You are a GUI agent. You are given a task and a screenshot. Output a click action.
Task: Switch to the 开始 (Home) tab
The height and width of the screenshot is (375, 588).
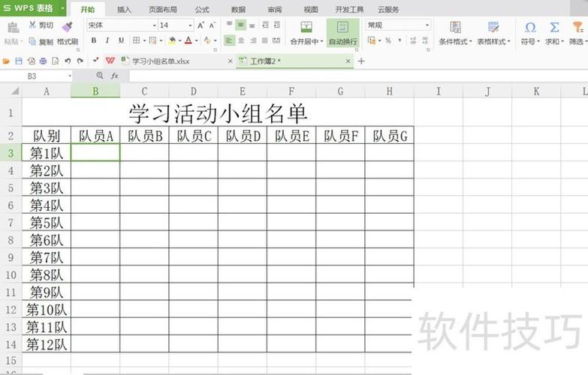click(88, 10)
